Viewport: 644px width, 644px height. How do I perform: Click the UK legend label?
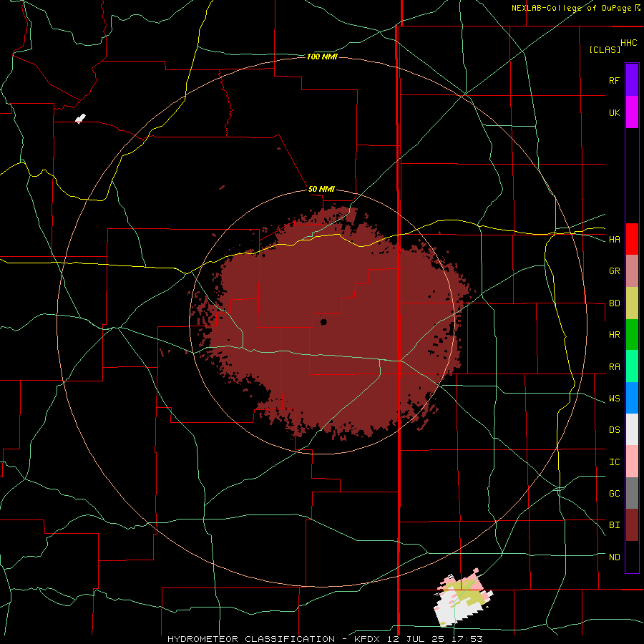click(x=614, y=112)
